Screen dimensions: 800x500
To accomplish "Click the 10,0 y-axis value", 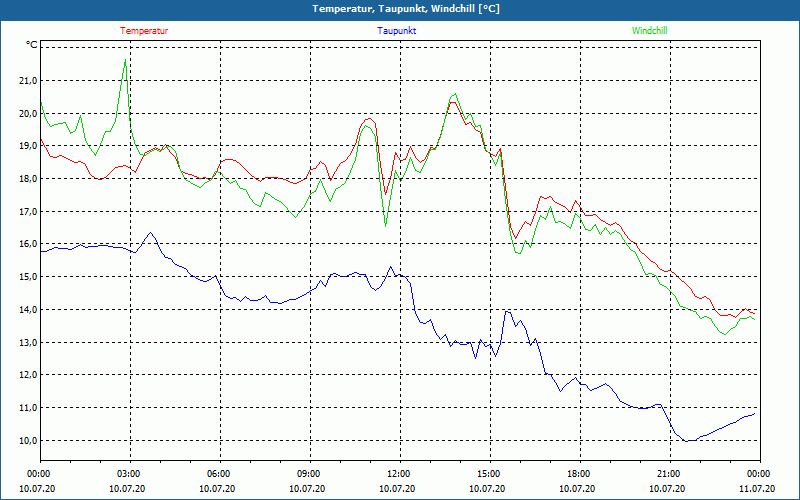I will [x=28, y=440].
